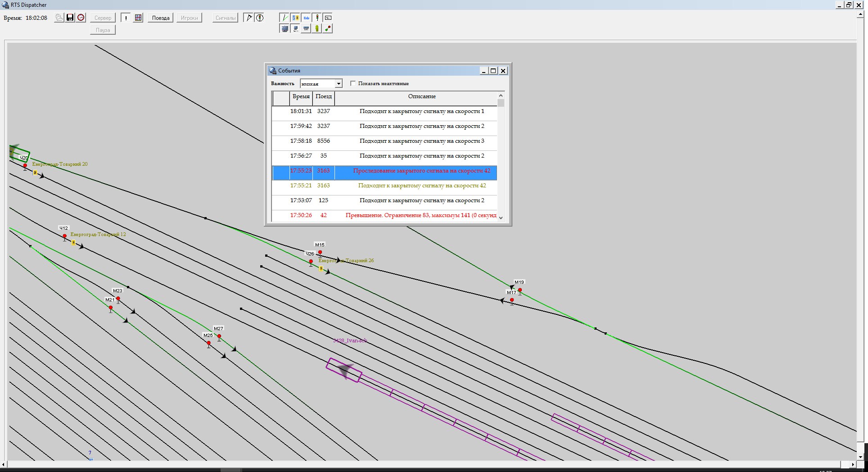Toggle the green track line layer icon

[x=284, y=18]
